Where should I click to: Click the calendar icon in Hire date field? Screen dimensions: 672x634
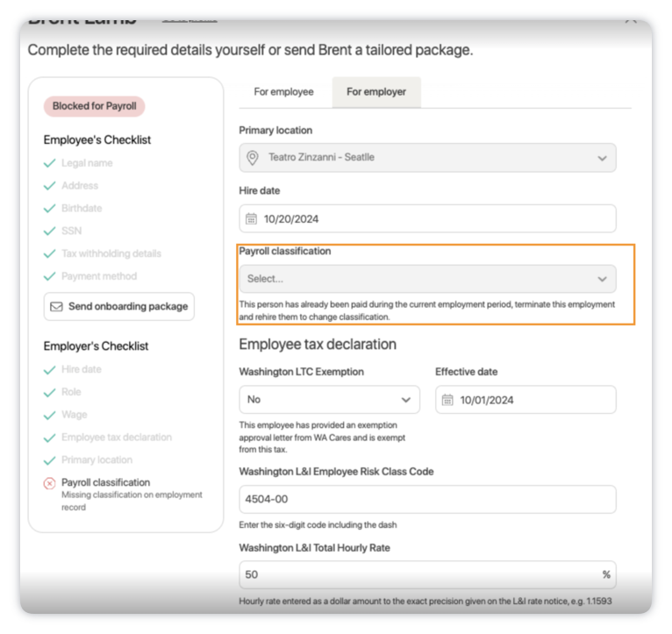point(251,219)
